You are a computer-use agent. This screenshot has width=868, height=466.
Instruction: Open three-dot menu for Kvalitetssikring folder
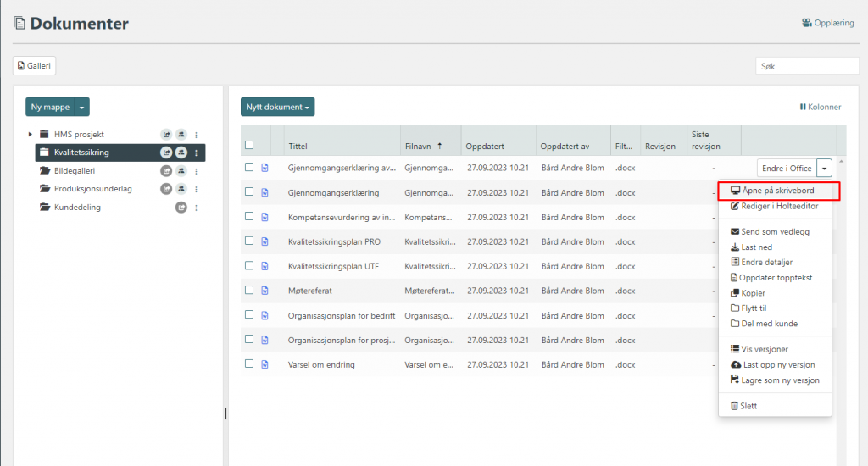click(x=196, y=153)
